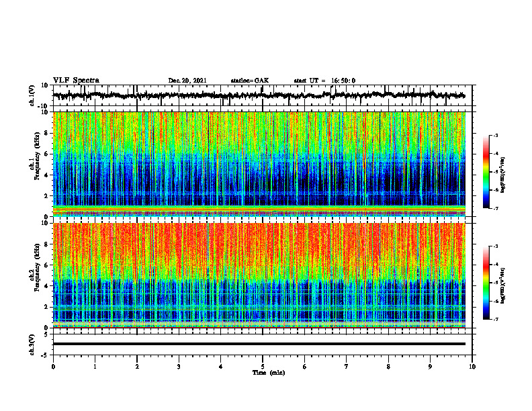This screenshot has height=411, width=532.
Task: Click the time axis tick label "5"
Action: pos(263,367)
